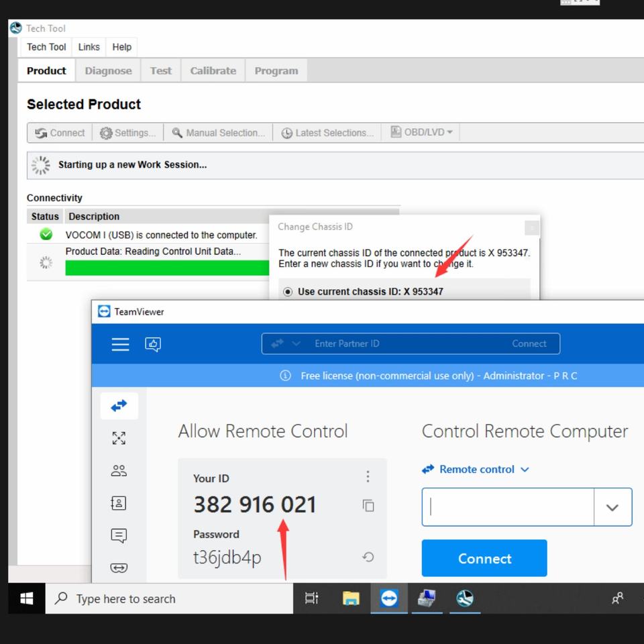Open the Help menu
This screenshot has width=644, height=644.
pyautogui.click(x=121, y=47)
